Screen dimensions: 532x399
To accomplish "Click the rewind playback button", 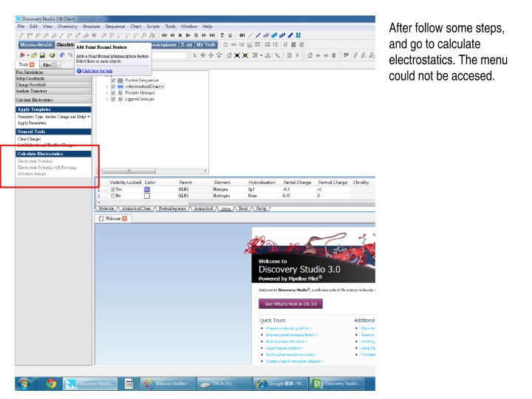I will [x=172, y=35].
